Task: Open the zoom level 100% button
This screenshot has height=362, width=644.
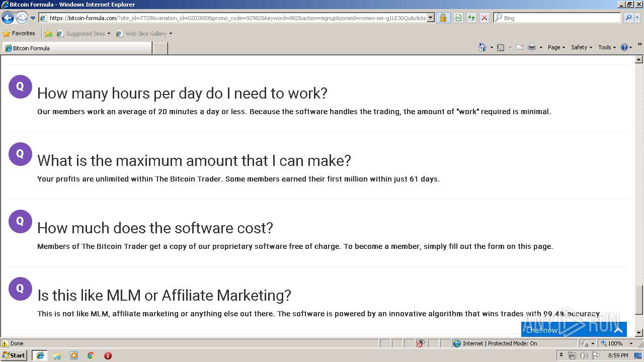Action: point(611,343)
